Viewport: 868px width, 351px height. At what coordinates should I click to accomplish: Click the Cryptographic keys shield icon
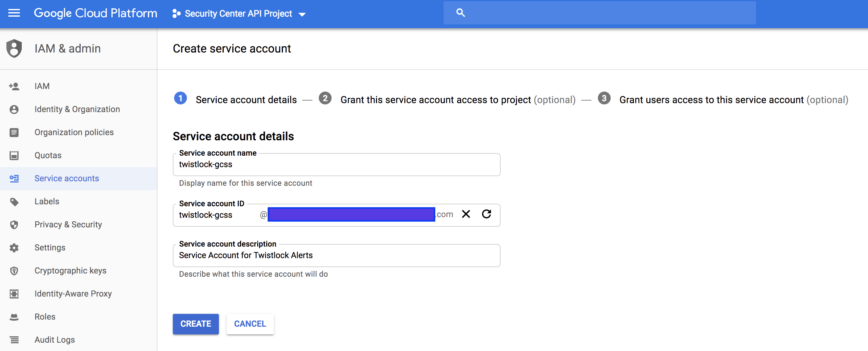(x=14, y=271)
